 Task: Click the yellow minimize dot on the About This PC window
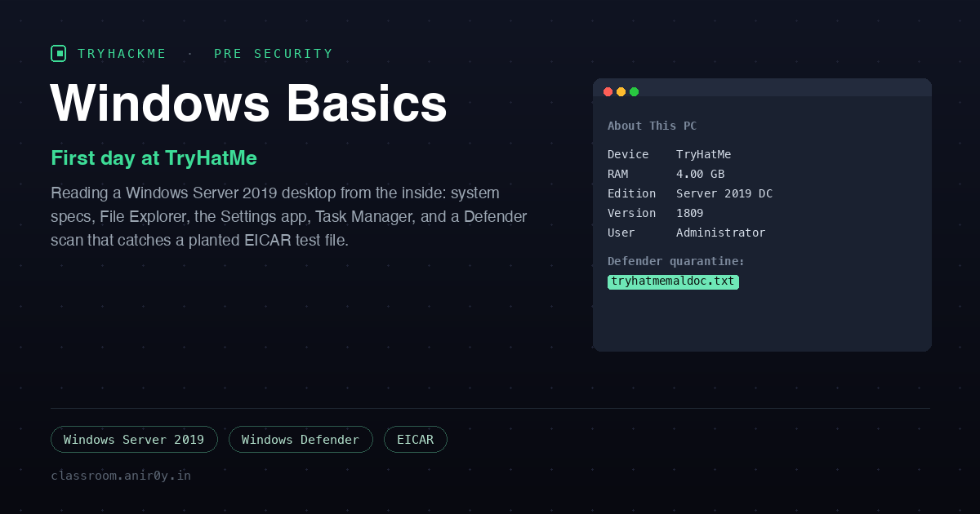coord(621,91)
